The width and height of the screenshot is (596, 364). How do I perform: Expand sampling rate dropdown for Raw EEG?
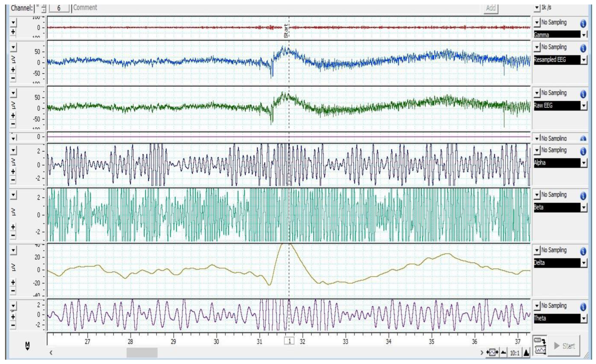click(537, 93)
